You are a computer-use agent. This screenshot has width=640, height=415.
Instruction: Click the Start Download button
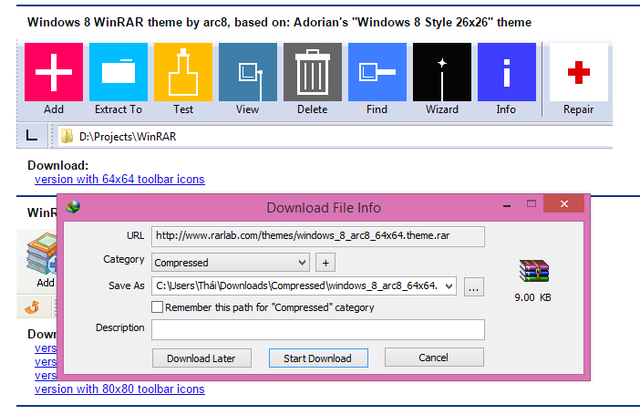point(318,358)
